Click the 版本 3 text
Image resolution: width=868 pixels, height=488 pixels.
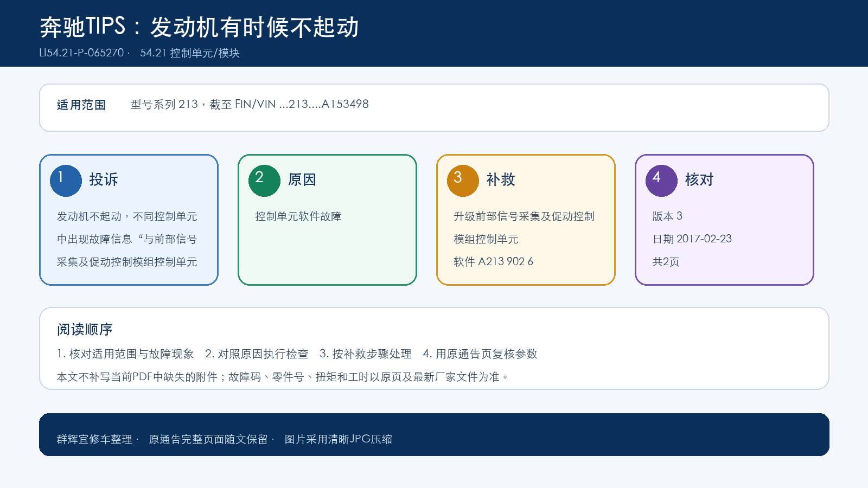click(x=667, y=216)
